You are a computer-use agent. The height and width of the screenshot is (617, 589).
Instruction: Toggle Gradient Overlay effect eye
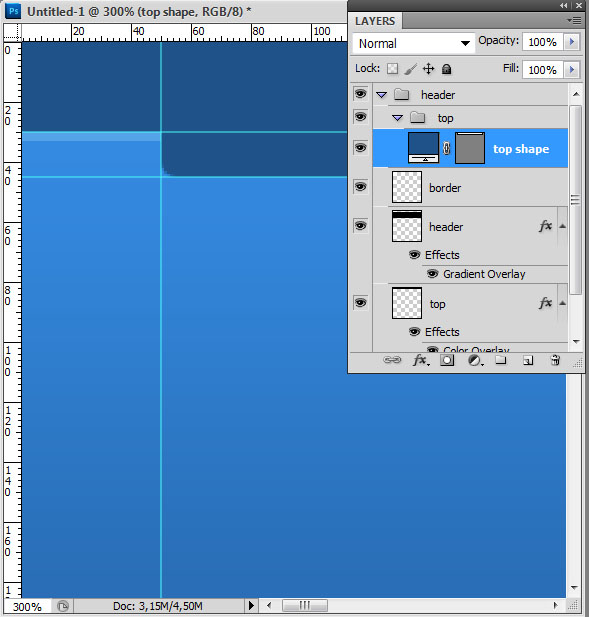pyautogui.click(x=432, y=273)
